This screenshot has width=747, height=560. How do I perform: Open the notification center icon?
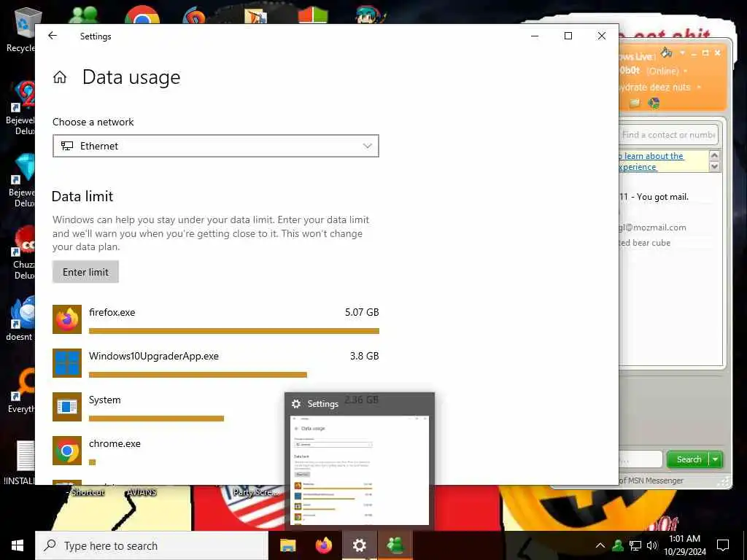tap(723, 545)
